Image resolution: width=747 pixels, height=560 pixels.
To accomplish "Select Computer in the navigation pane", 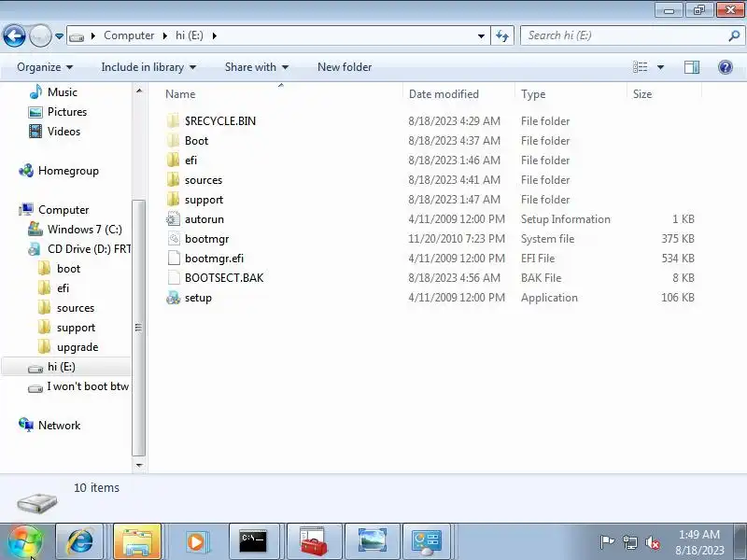I will (63, 209).
